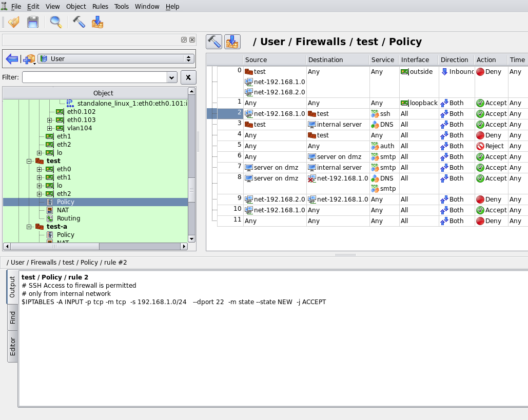Image resolution: width=528 pixels, height=420 pixels.
Task: Click the Open file toolbar icon
Action: click(14, 22)
